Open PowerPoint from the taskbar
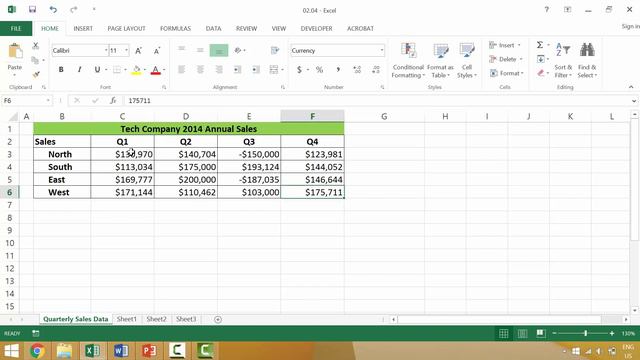The width and height of the screenshot is (640, 360). [149, 351]
